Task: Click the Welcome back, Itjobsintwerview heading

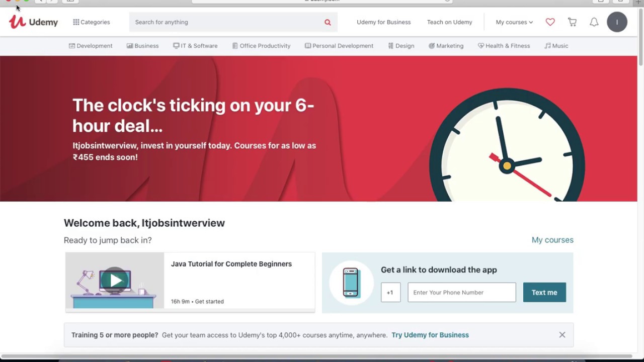Action: pyautogui.click(x=144, y=223)
